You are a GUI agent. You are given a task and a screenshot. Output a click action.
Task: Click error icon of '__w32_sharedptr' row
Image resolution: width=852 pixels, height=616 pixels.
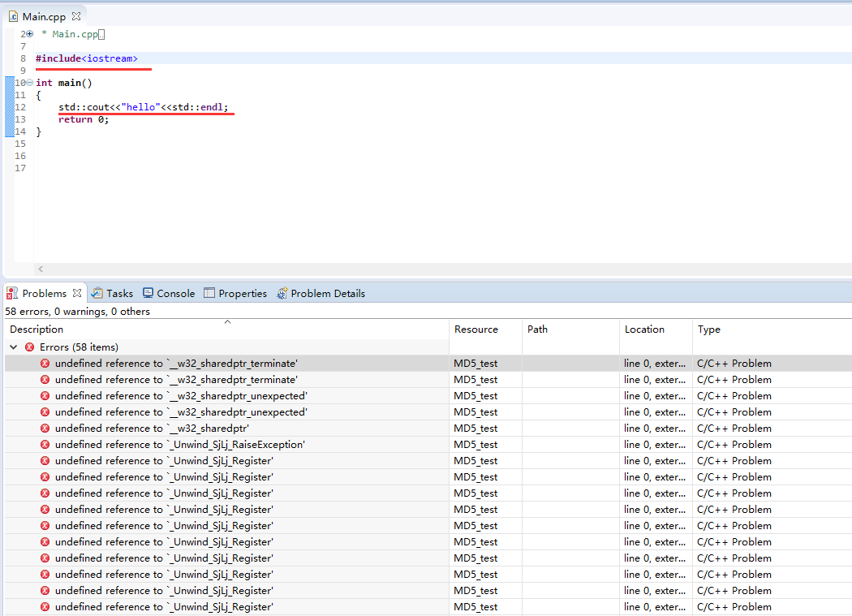(45, 429)
